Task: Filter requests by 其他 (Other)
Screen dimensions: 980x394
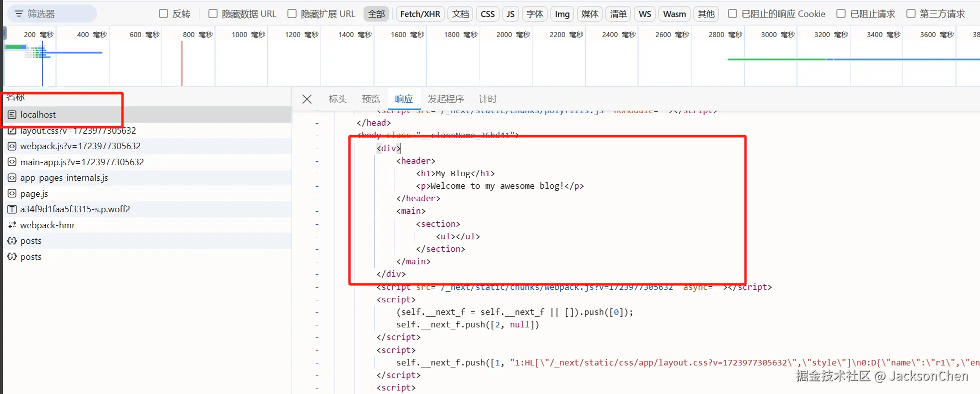Action: pos(706,14)
